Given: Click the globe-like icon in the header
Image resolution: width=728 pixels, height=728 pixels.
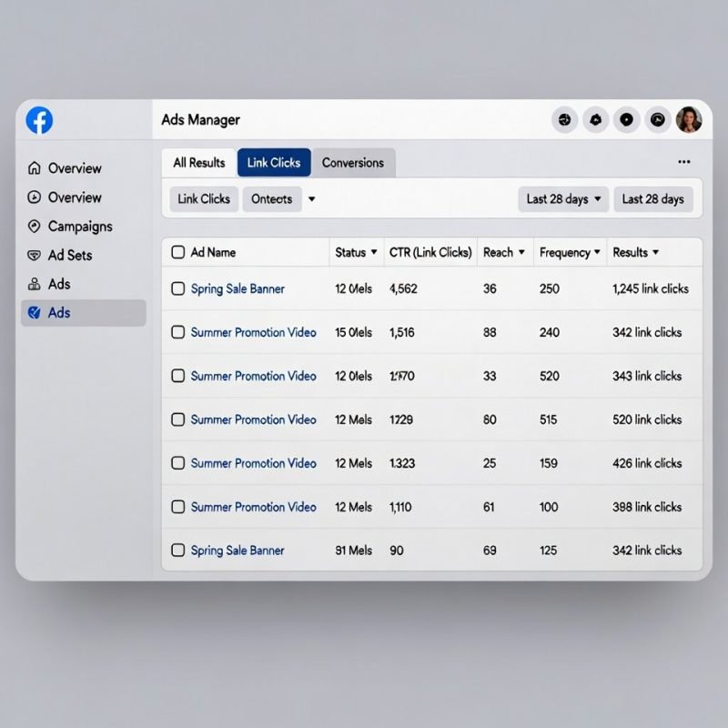Looking at the screenshot, I should pyautogui.click(x=564, y=120).
